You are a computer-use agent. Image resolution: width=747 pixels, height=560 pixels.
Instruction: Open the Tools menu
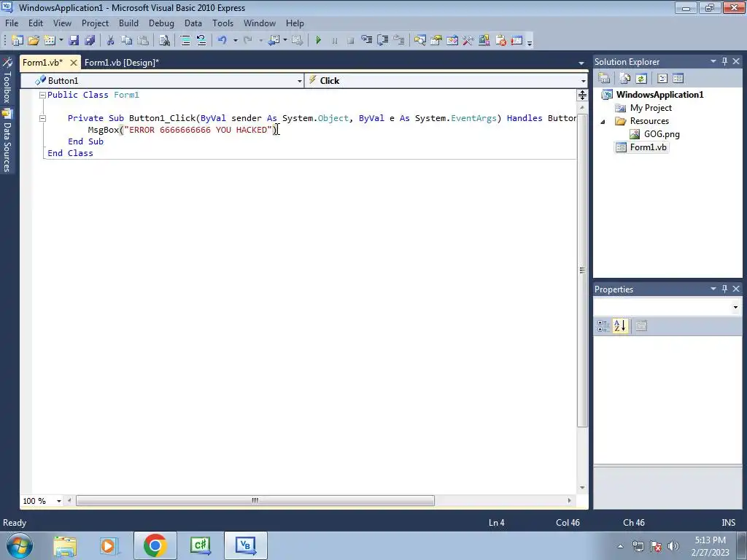pos(223,23)
